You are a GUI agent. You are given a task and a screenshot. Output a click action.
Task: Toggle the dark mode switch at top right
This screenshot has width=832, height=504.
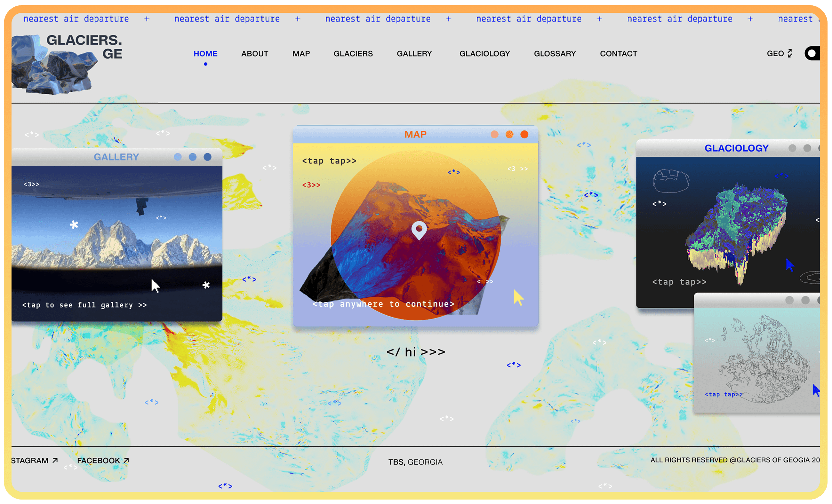point(812,53)
